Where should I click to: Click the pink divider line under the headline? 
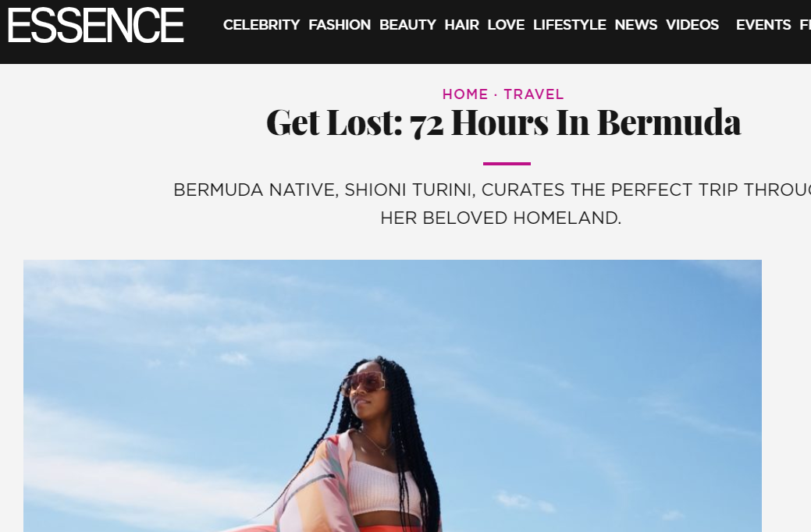[507, 163]
